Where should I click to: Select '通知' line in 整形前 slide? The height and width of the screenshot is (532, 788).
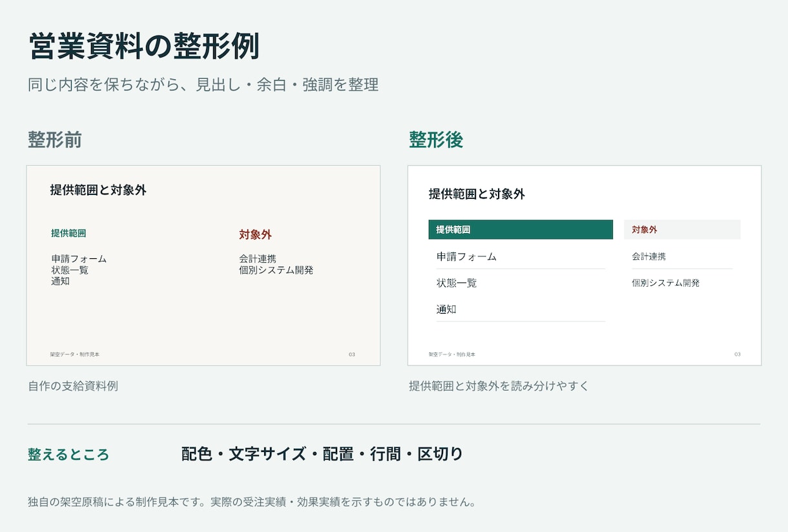click(x=60, y=281)
